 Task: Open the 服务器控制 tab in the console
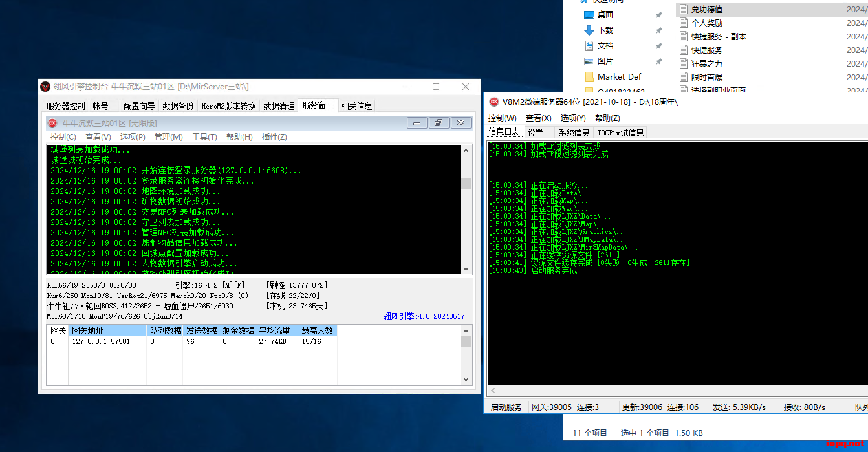[x=65, y=106]
